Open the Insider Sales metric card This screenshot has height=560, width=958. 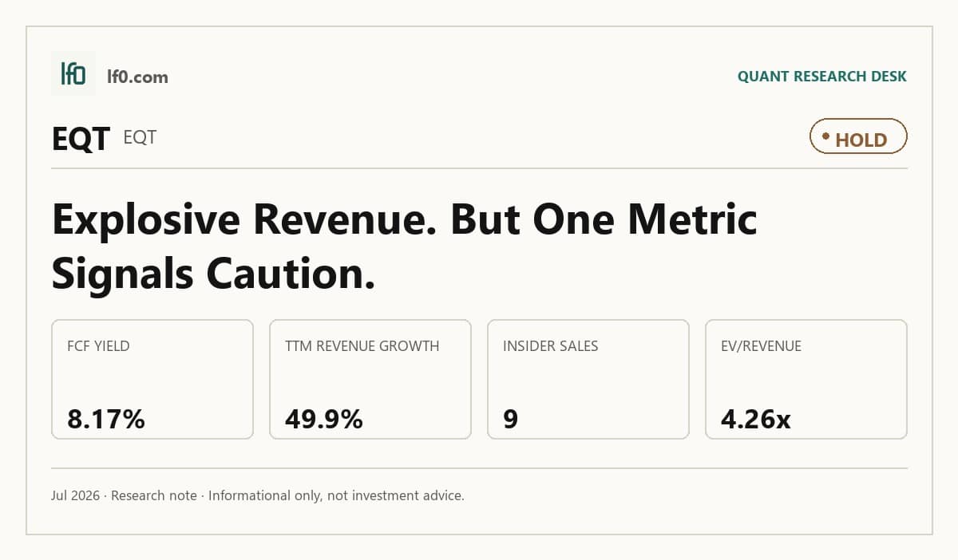click(x=588, y=379)
